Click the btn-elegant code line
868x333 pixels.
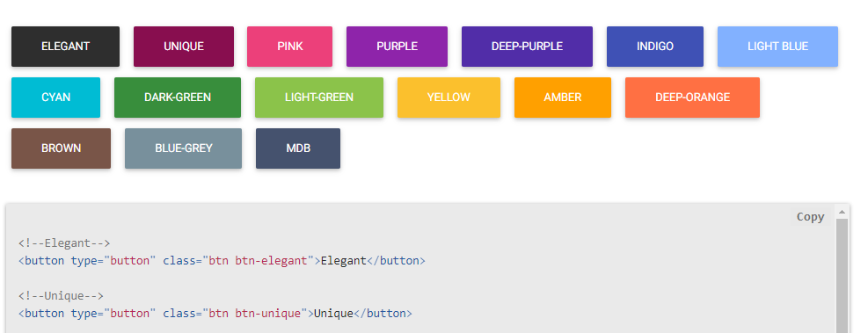click(x=222, y=261)
